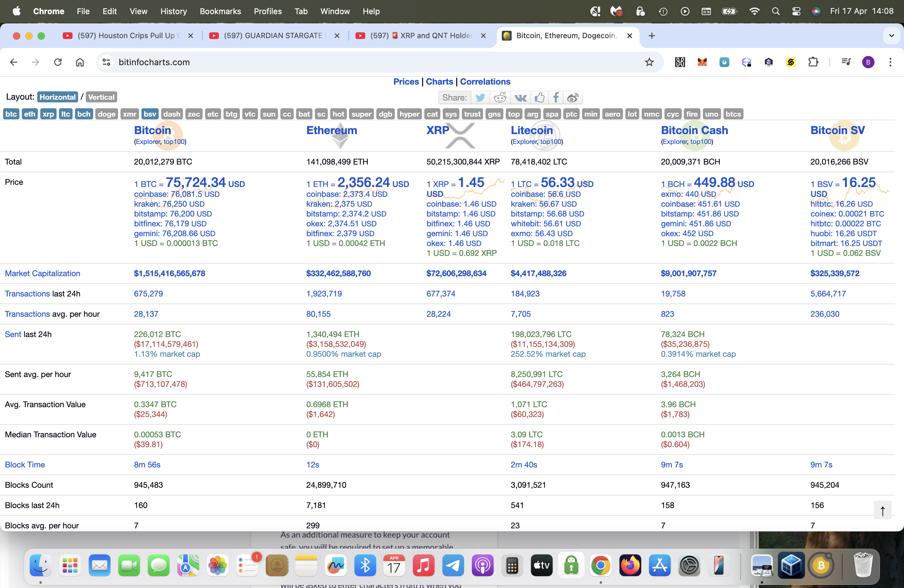Open Spotlight search in the menu bar
Image resolution: width=904 pixels, height=588 pixels.
(775, 11)
